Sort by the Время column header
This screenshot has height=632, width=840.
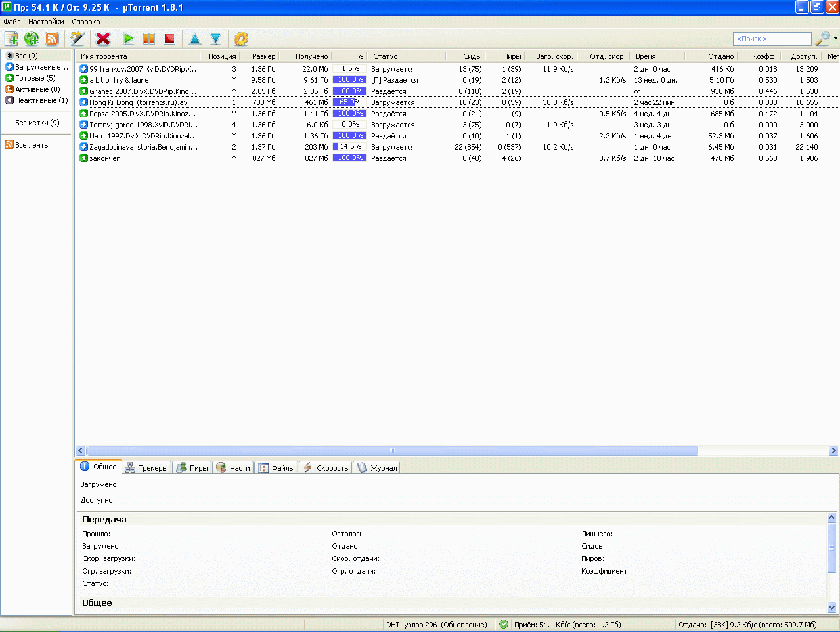point(657,56)
